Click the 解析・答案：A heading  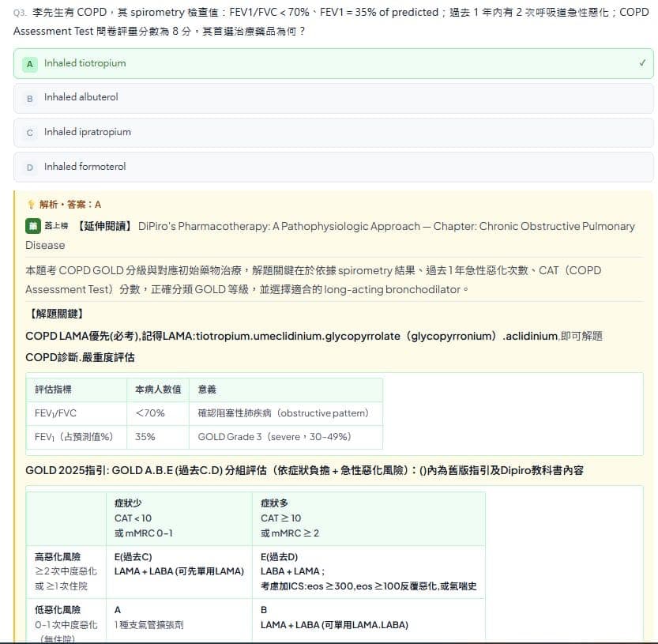click(x=70, y=205)
